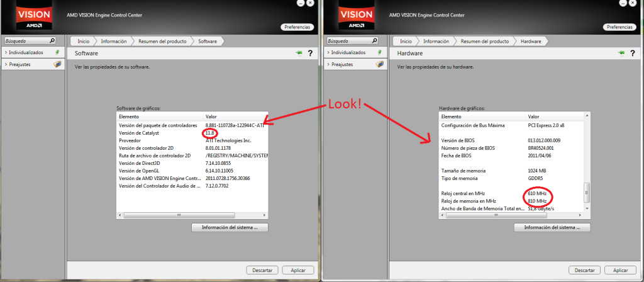Click the green pin icon in Software header
This screenshot has width=644, height=282.
point(299,53)
